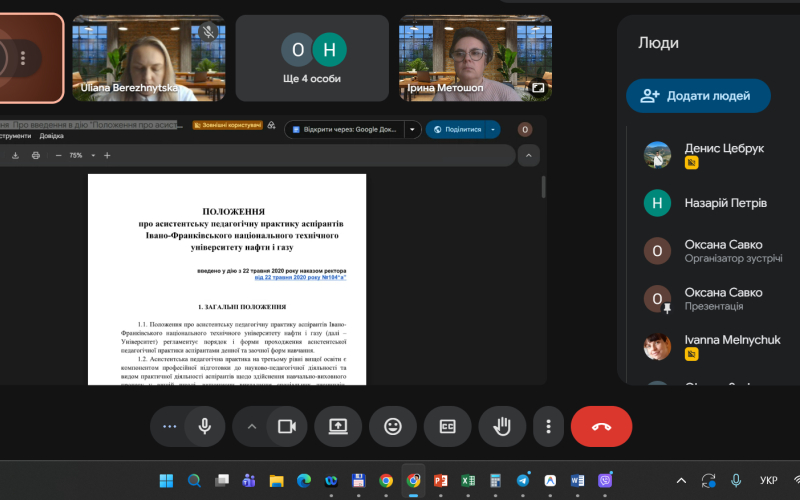Open Task View on taskbar
This screenshot has height=500, width=800.
(221, 481)
